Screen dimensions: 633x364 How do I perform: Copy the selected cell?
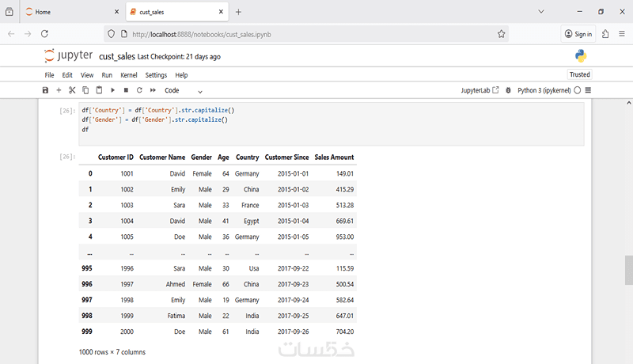click(x=85, y=90)
